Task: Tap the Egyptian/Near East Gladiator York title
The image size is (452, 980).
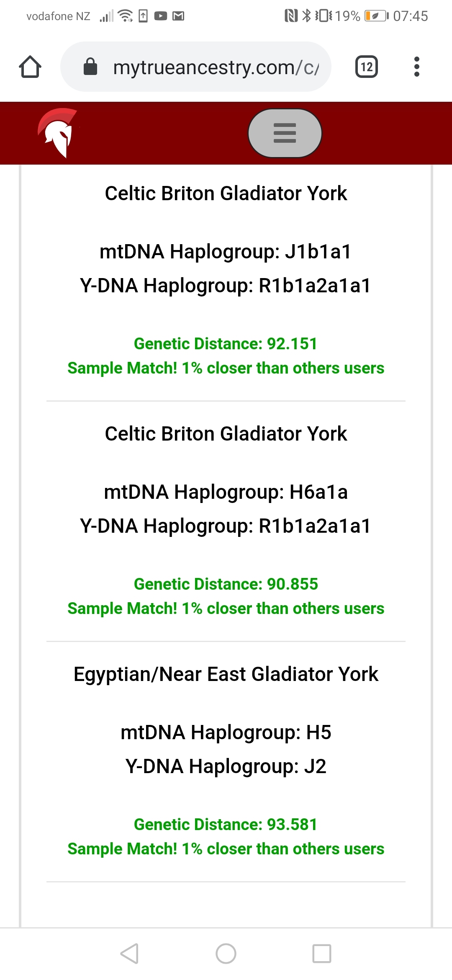Action: click(226, 674)
